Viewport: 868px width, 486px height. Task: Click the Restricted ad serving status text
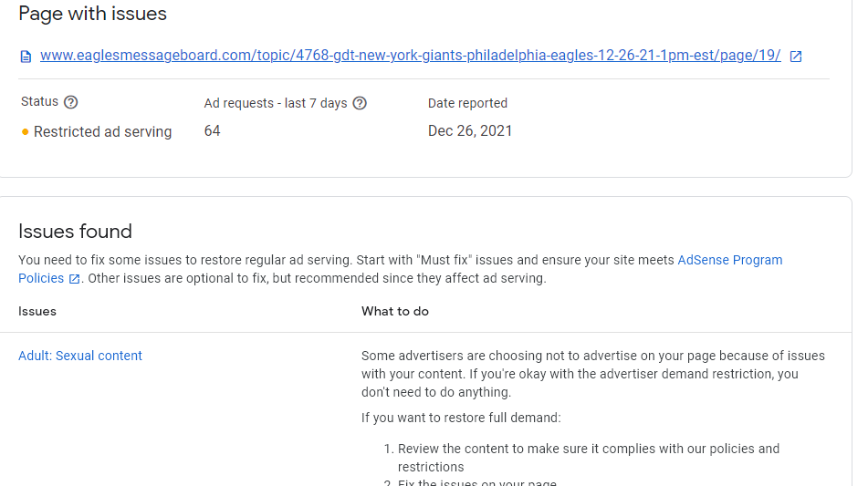(102, 131)
